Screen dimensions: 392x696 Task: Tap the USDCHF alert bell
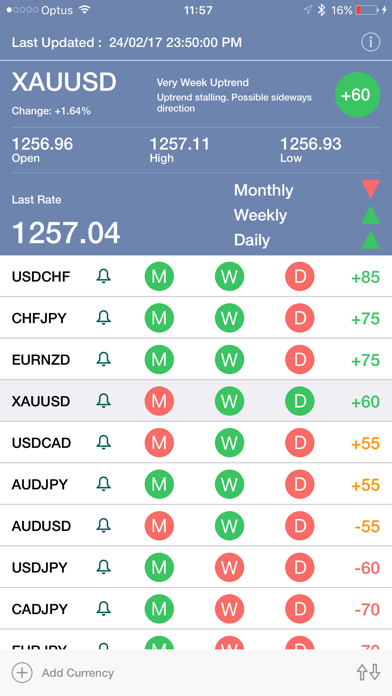pos(103,277)
